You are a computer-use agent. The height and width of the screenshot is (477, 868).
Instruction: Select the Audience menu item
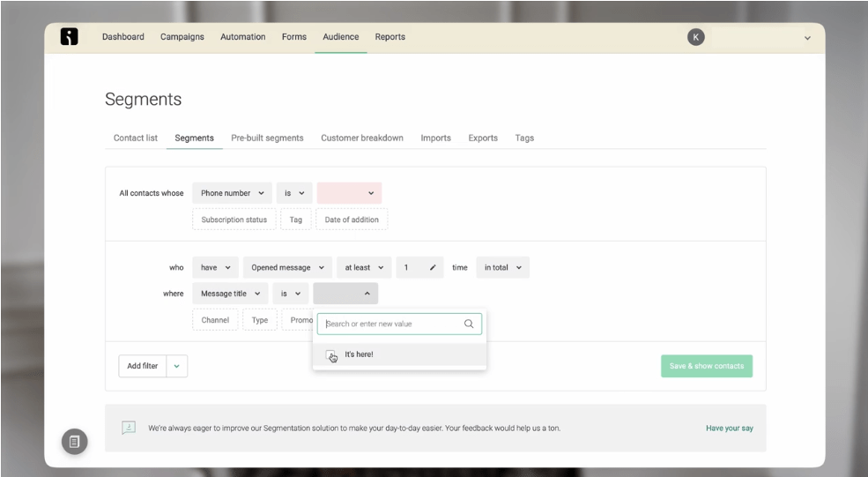pyautogui.click(x=340, y=36)
